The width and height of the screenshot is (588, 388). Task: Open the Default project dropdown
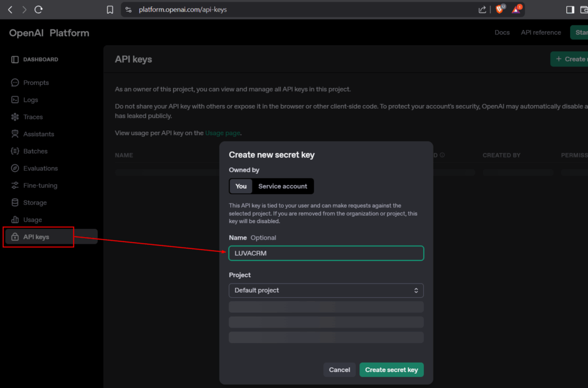326,290
